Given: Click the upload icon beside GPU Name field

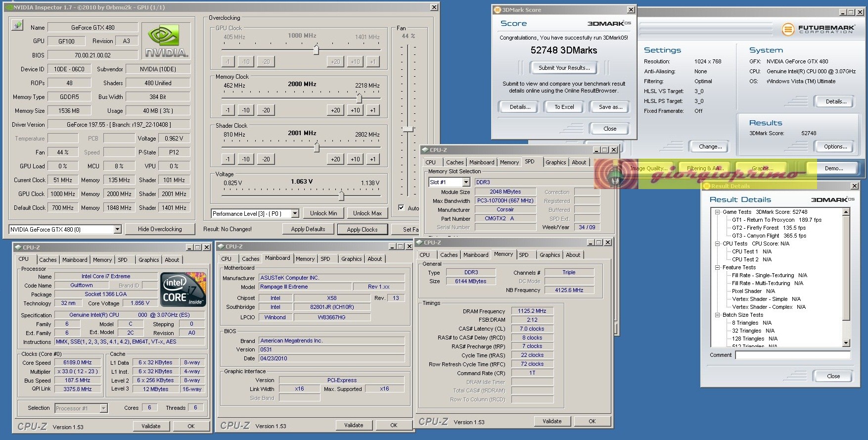Looking at the screenshot, I should (x=17, y=26).
